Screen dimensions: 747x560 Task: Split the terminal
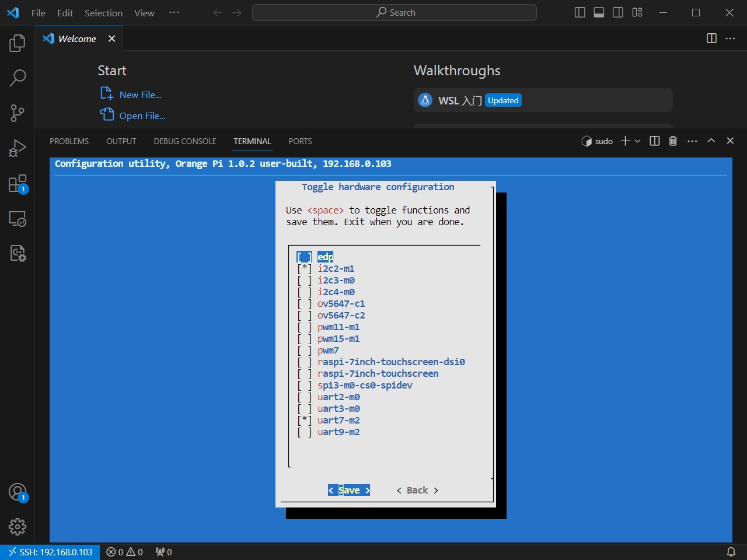[x=655, y=141]
